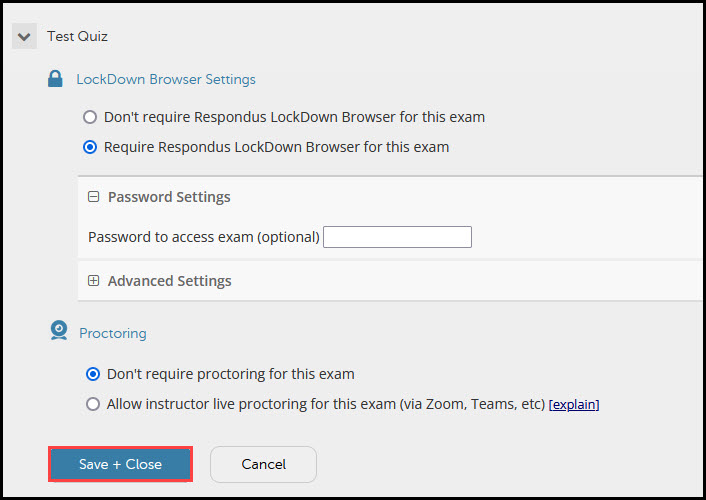Click the Proctoring section heading
This screenshot has height=500, width=706.
(x=113, y=333)
